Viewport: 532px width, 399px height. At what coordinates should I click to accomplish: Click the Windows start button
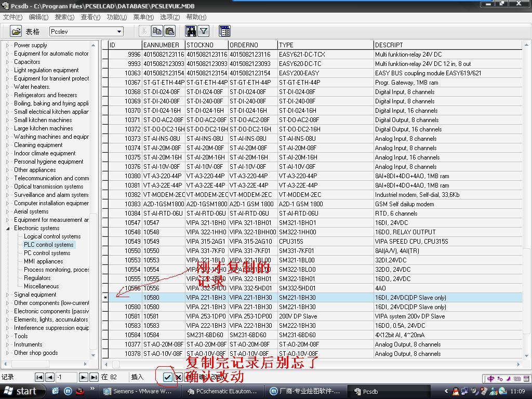[x=23, y=391]
